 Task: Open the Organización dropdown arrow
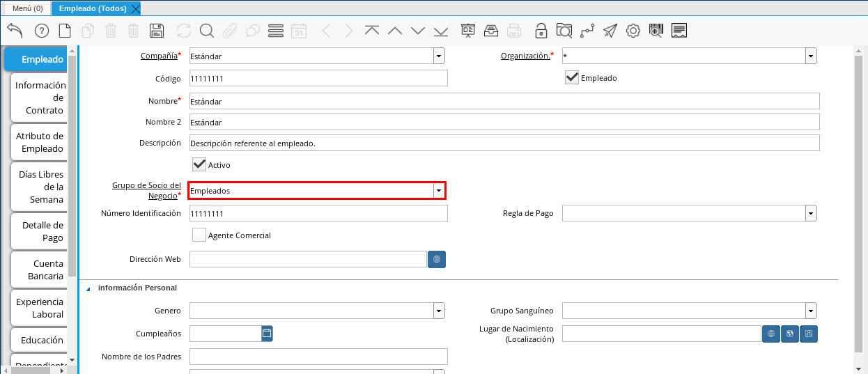point(811,56)
